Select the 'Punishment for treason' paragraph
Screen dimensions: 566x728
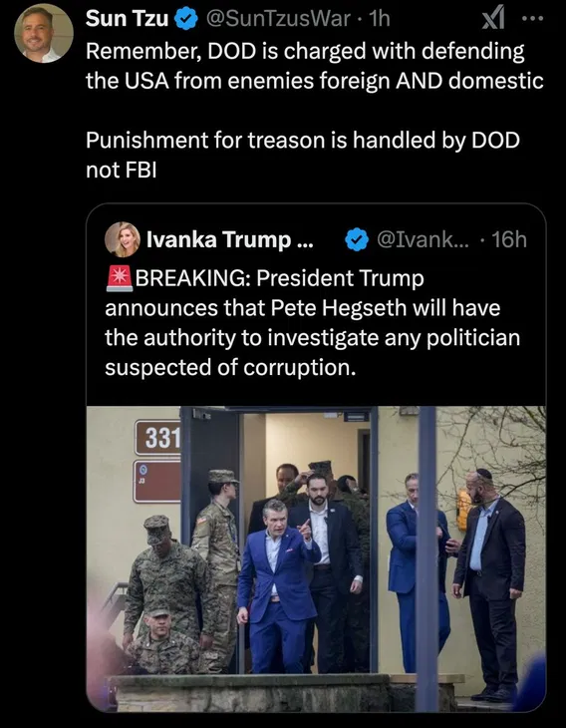point(303,155)
